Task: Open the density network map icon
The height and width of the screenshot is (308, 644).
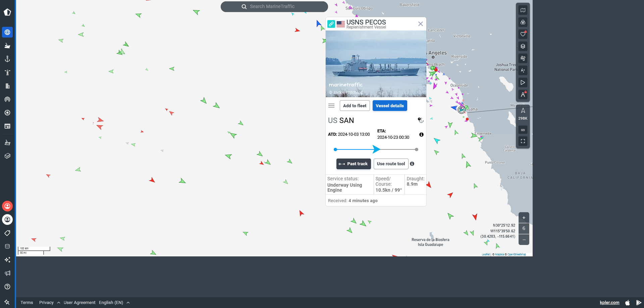Action: click(523, 70)
